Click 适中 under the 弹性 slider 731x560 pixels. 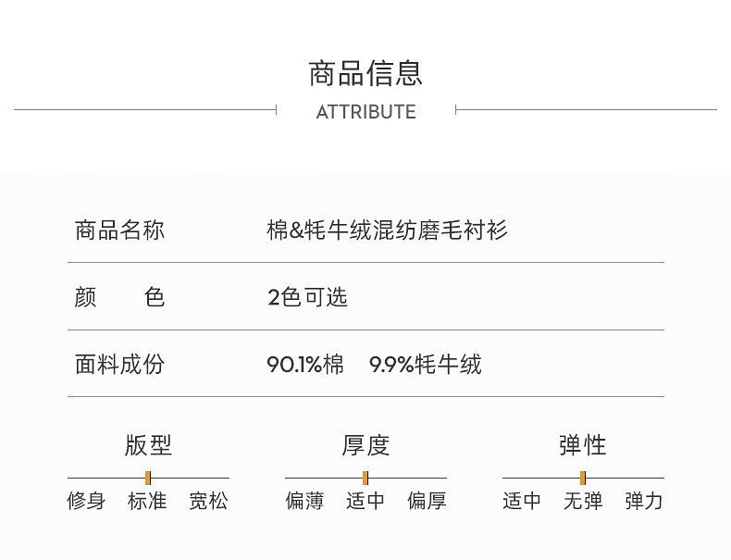522,502
